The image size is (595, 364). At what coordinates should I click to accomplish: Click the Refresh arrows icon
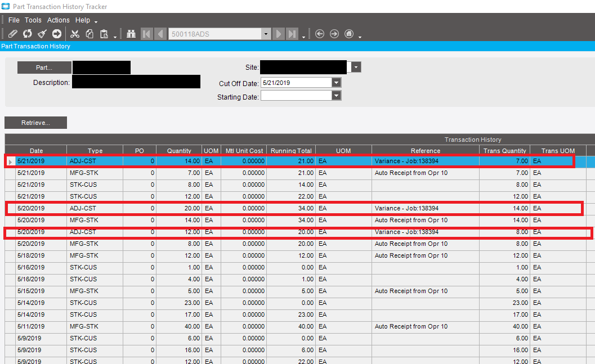28,34
